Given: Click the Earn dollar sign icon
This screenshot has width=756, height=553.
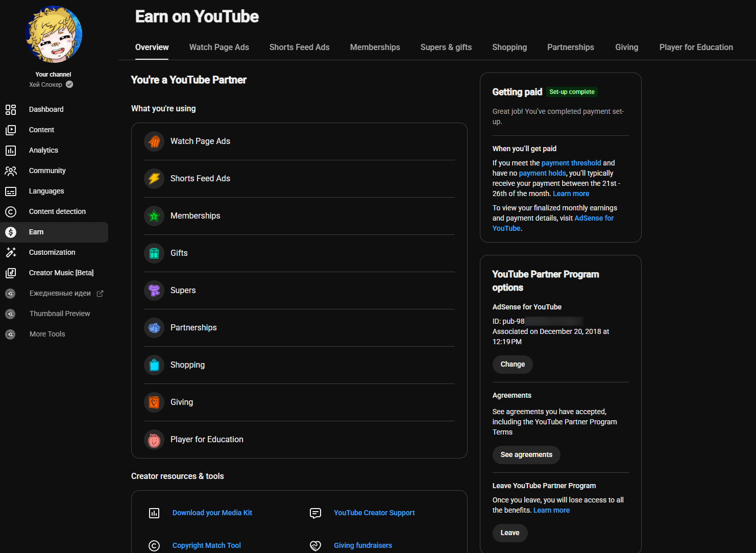Looking at the screenshot, I should [11, 232].
